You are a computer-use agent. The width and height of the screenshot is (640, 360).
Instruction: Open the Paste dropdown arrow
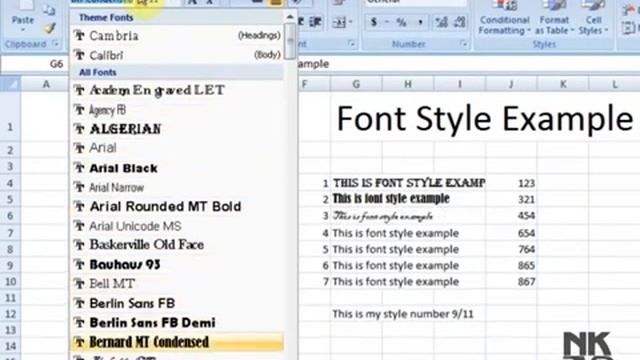(x=23, y=30)
